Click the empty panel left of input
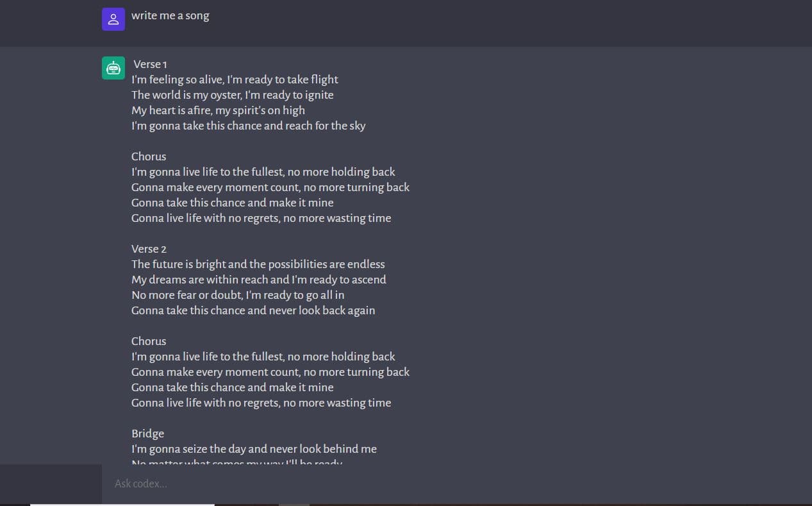812x506 pixels. click(x=51, y=484)
